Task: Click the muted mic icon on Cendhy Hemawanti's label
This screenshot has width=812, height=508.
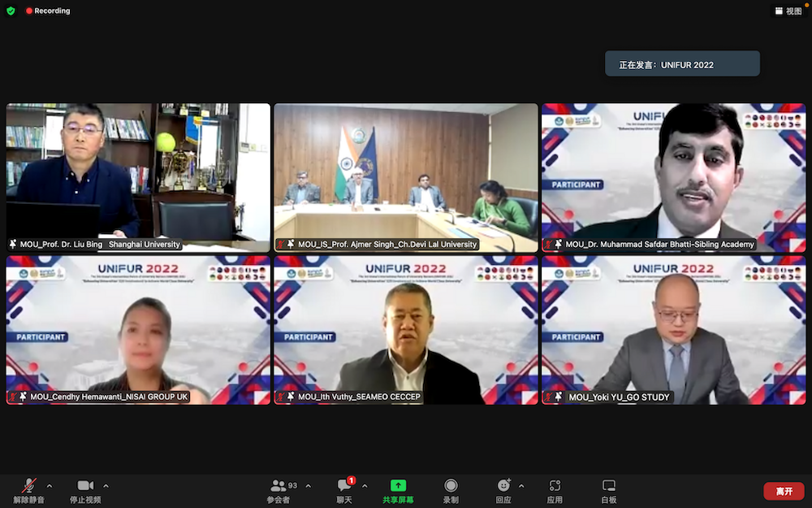Action: pyautogui.click(x=13, y=397)
